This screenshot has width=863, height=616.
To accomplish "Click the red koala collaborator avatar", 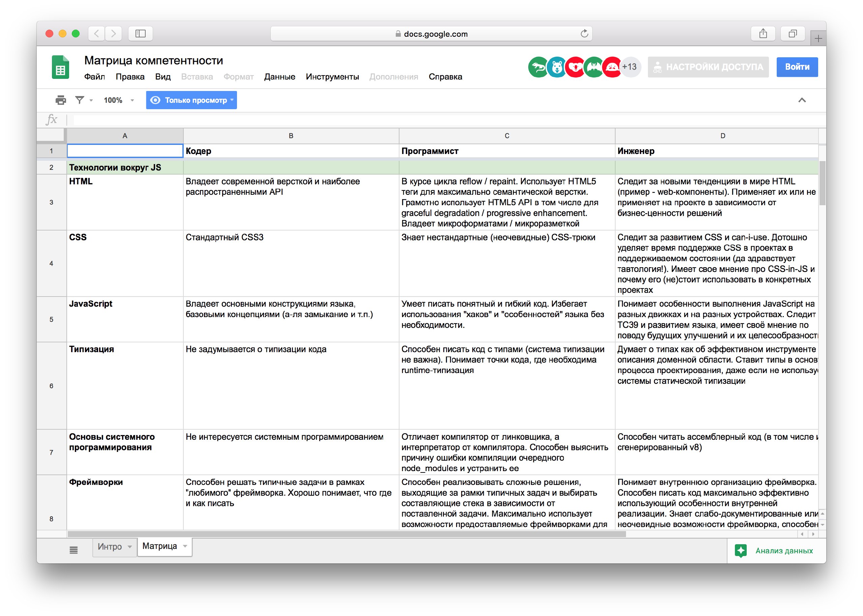I will pos(575,67).
